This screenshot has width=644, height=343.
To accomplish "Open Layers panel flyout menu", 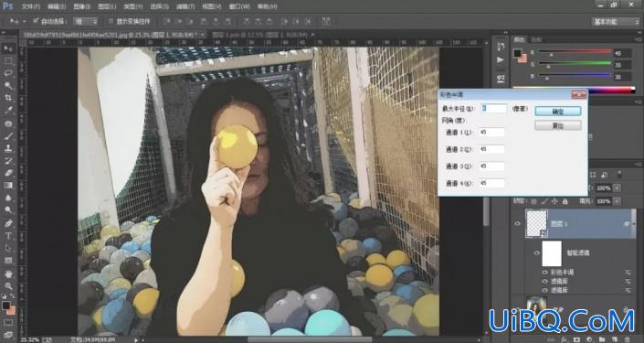I will 639,164.
